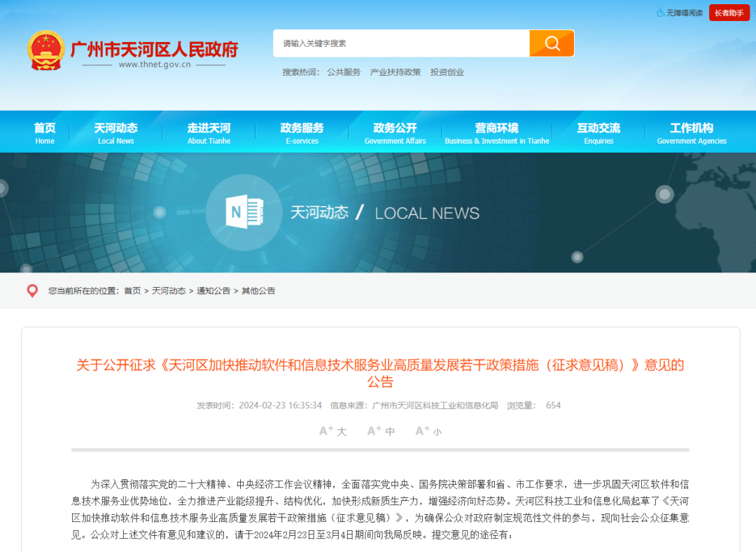Image resolution: width=756 pixels, height=552 pixels.
Task: Click the magnifying glass search icon
Action: (x=552, y=43)
